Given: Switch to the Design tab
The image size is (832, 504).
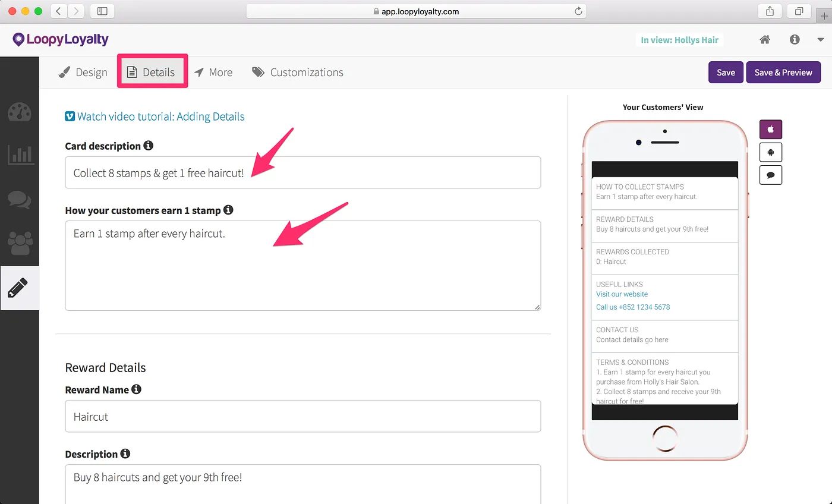Looking at the screenshot, I should (x=83, y=73).
